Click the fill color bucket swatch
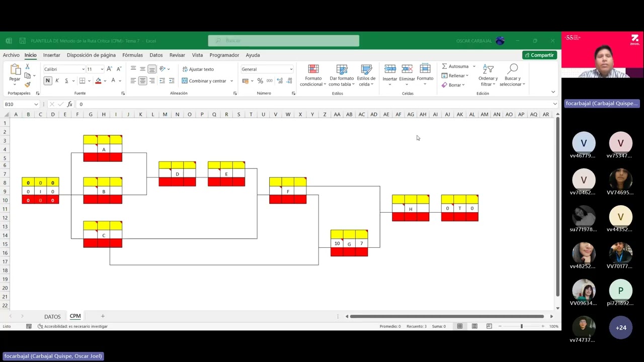The height and width of the screenshot is (362, 644). (x=98, y=80)
